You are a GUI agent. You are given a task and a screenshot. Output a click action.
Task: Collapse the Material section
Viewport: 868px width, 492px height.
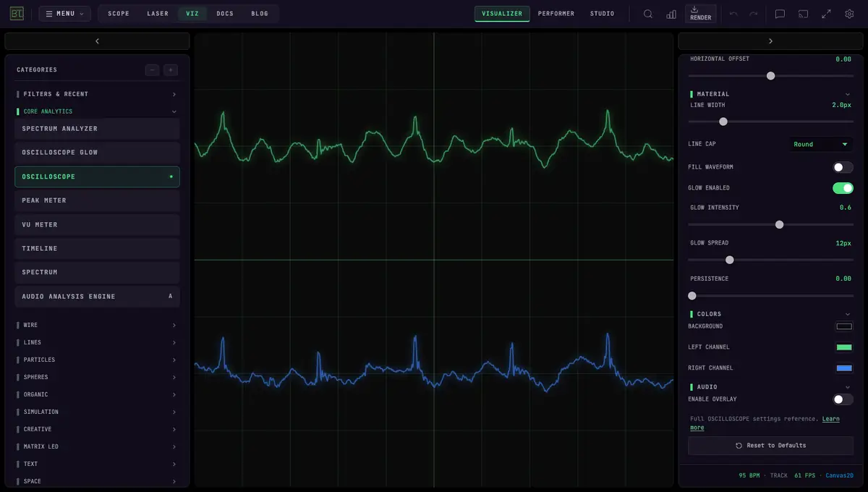848,94
